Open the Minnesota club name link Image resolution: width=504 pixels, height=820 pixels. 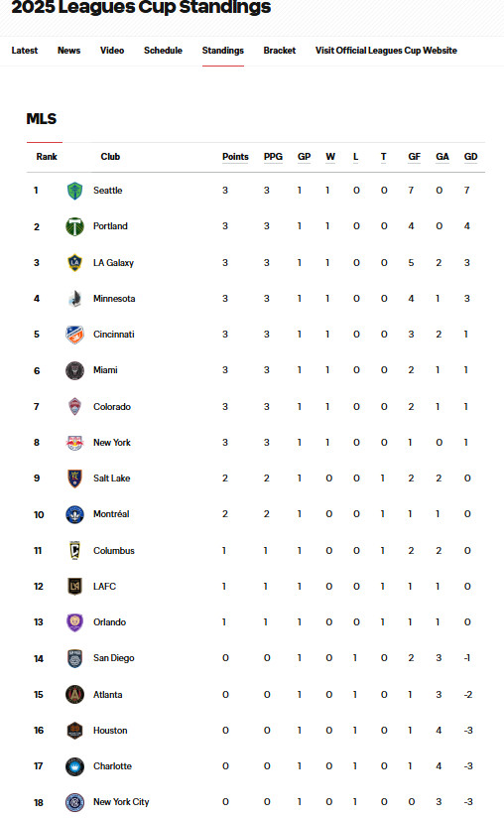click(x=114, y=299)
